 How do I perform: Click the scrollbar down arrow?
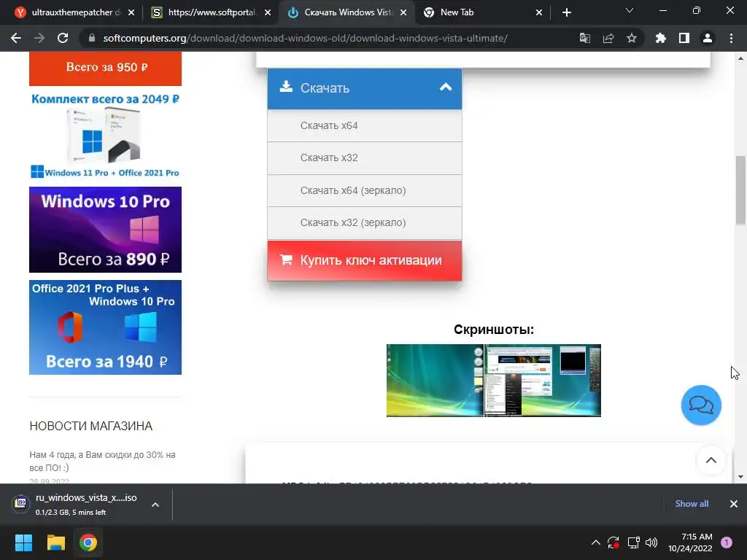click(741, 476)
